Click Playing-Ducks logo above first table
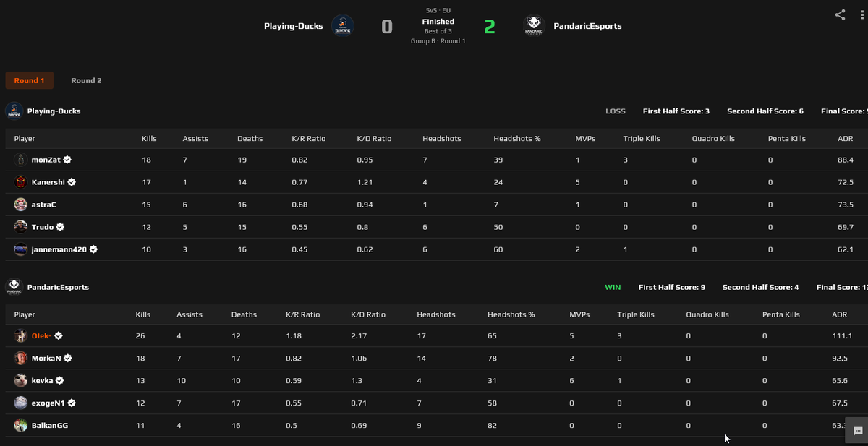Screen dimensions: 868x446 (14, 111)
